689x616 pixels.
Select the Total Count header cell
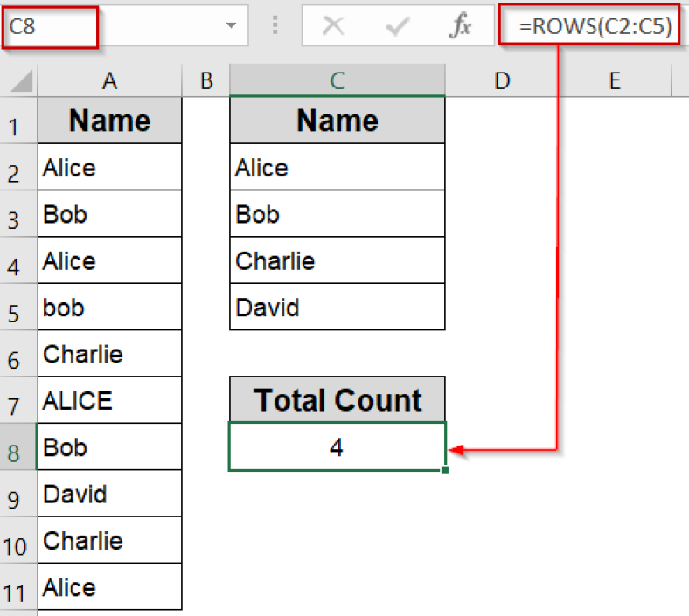click(x=337, y=400)
